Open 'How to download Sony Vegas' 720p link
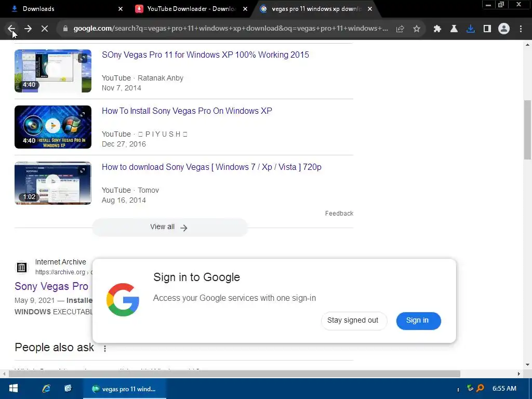The width and height of the screenshot is (532, 399). pyautogui.click(x=211, y=167)
